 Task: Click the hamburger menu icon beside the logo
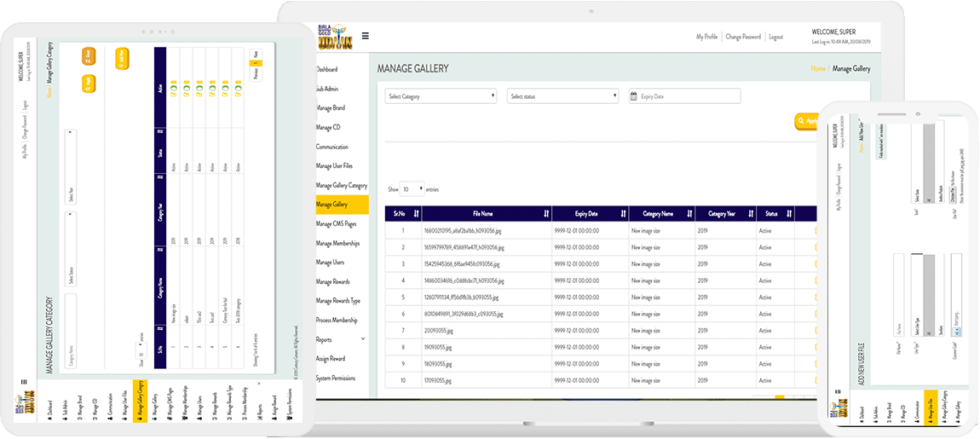point(366,36)
